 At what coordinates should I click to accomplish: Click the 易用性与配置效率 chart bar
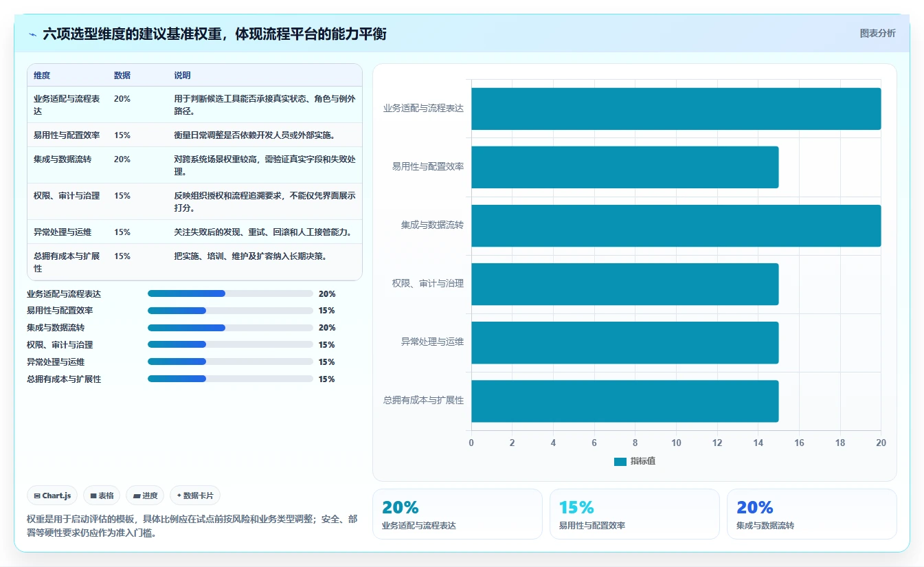point(624,167)
